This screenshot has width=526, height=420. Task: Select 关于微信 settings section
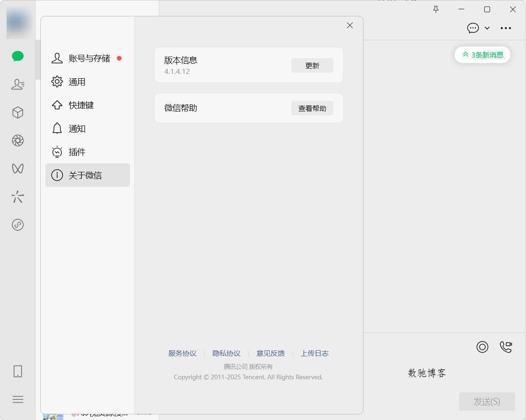88,175
